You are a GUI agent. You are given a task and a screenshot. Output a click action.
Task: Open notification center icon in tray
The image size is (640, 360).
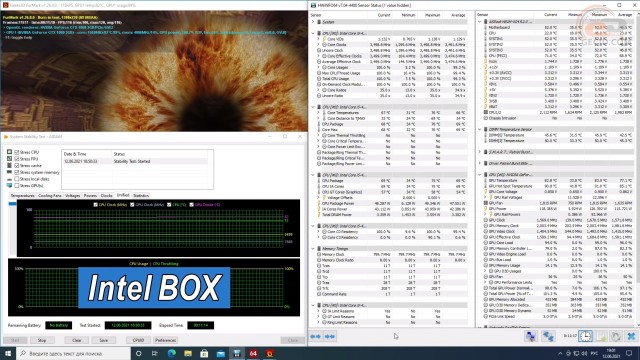pos(629,353)
